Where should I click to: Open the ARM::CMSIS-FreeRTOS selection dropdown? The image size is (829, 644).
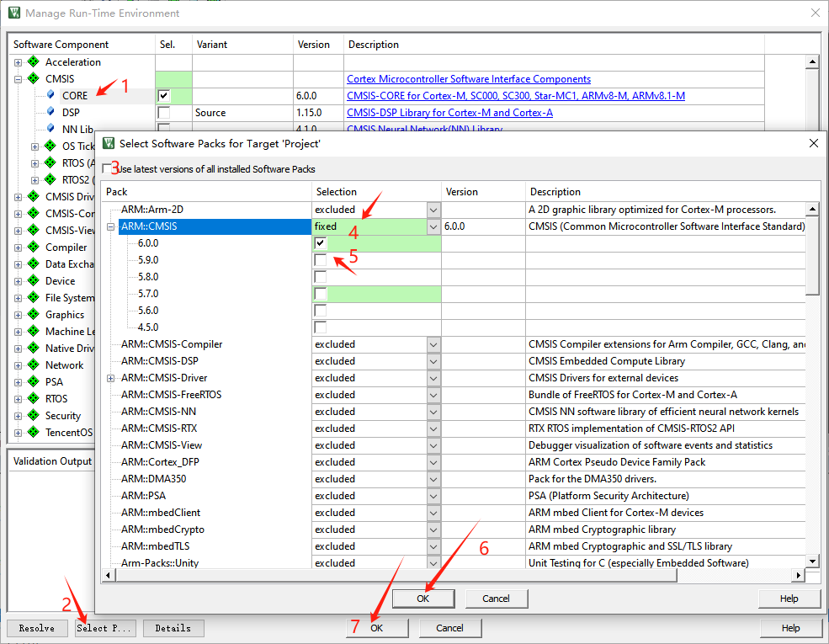coord(433,395)
